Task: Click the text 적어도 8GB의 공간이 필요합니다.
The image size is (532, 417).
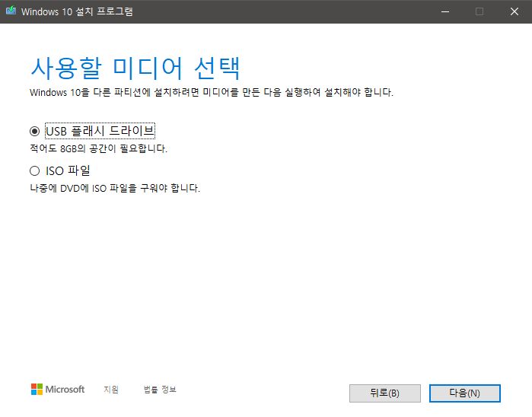Action: click(98, 148)
